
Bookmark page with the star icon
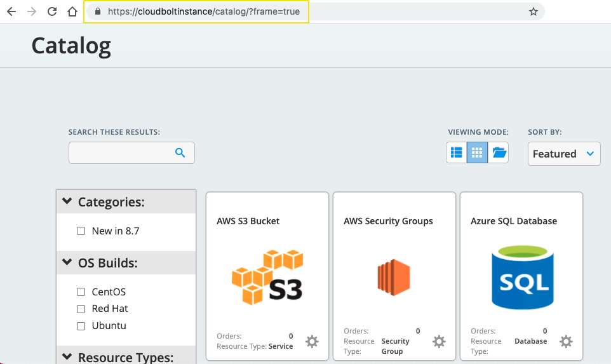[x=534, y=11]
